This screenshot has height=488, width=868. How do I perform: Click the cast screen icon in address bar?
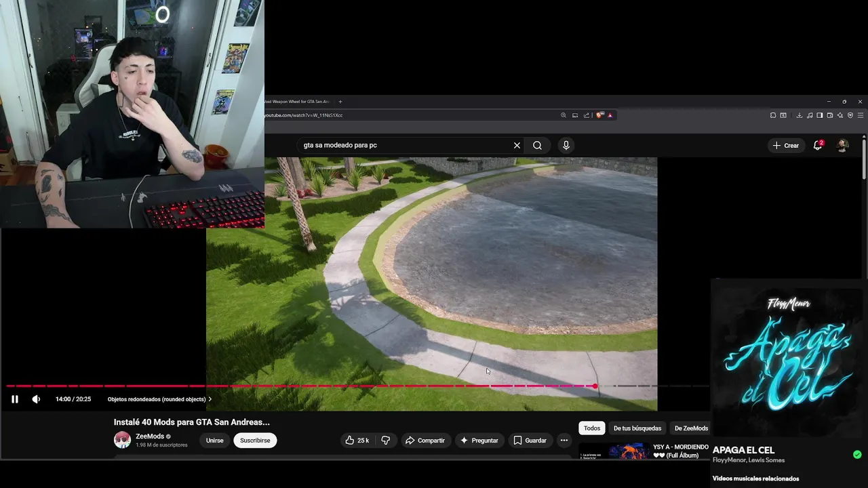coord(575,115)
